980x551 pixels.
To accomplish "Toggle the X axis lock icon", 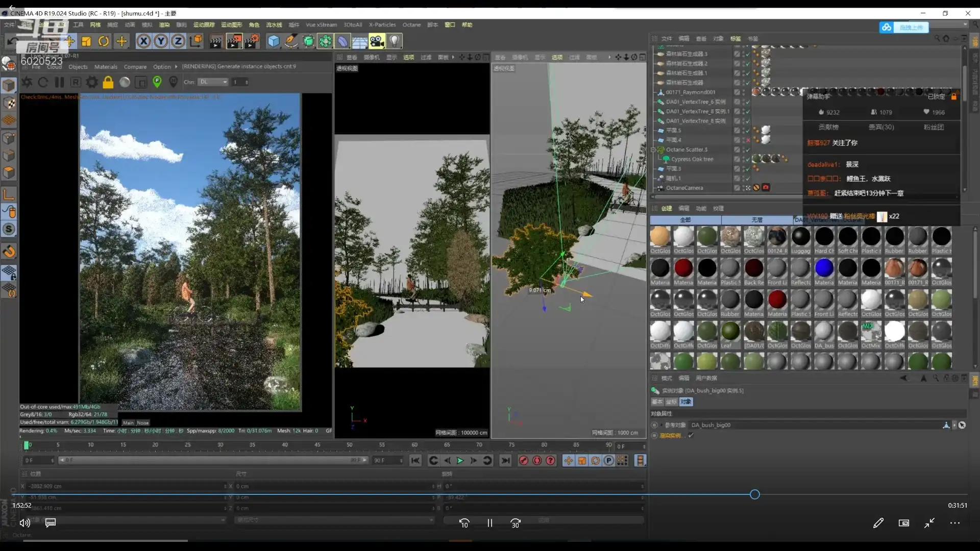I will pos(143,41).
